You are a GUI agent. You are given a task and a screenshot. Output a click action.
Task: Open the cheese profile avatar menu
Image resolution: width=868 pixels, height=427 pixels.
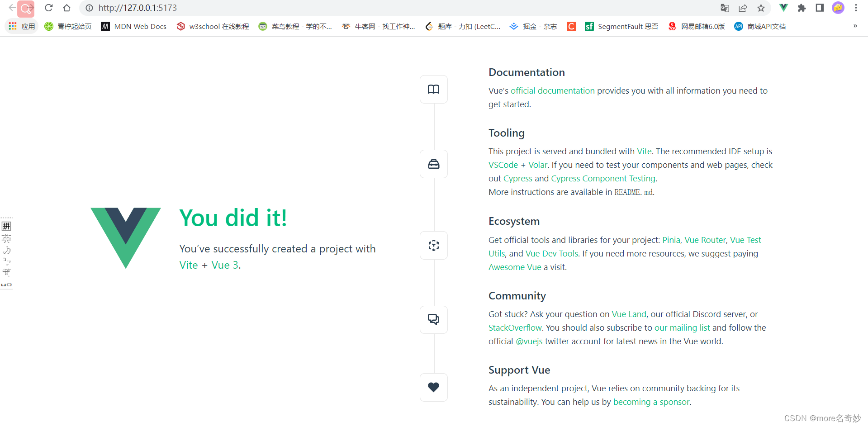[838, 8]
